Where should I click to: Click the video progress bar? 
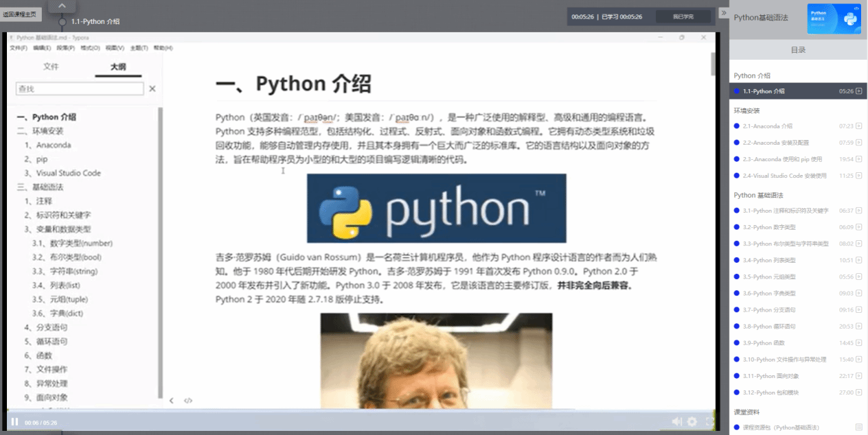tap(343, 412)
